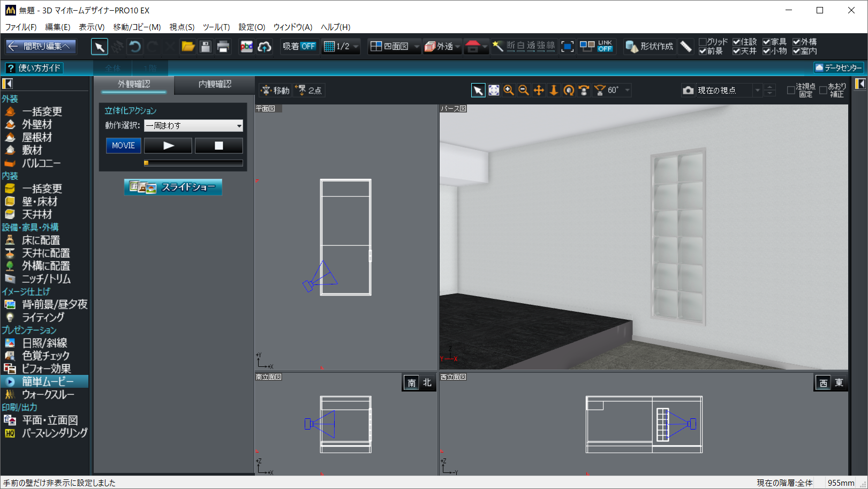Select the ruler measurement tool icon
Image resolution: width=868 pixels, height=489 pixels.
pos(686,47)
